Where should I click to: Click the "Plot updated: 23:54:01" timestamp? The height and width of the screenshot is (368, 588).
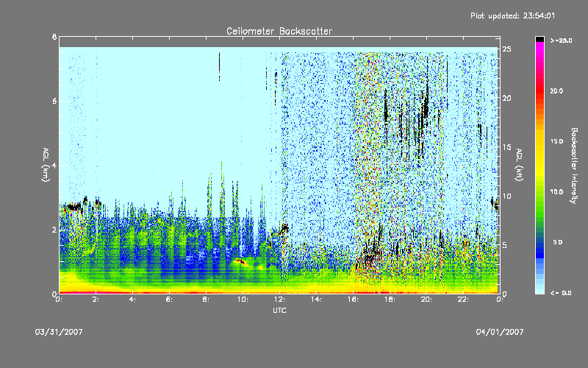coord(512,15)
